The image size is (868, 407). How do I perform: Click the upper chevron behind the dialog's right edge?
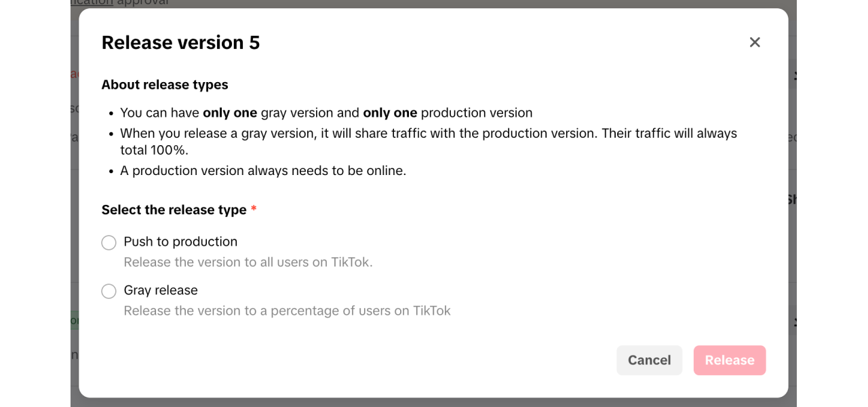click(x=793, y=76)
